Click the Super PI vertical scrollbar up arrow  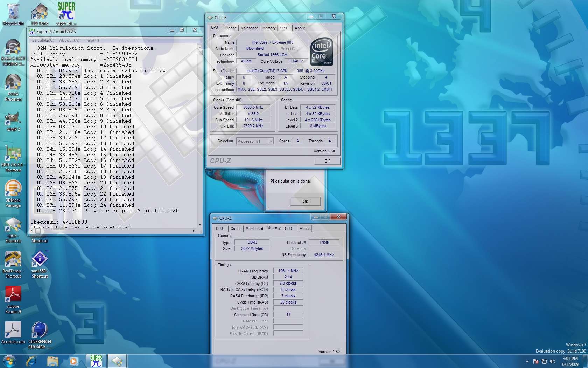[x=200, y=47]
